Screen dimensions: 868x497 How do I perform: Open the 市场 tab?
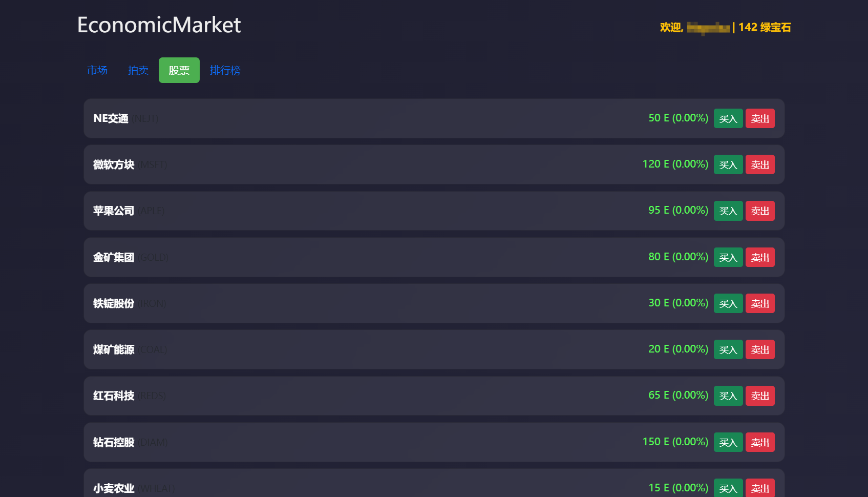[x=97, y=70]
